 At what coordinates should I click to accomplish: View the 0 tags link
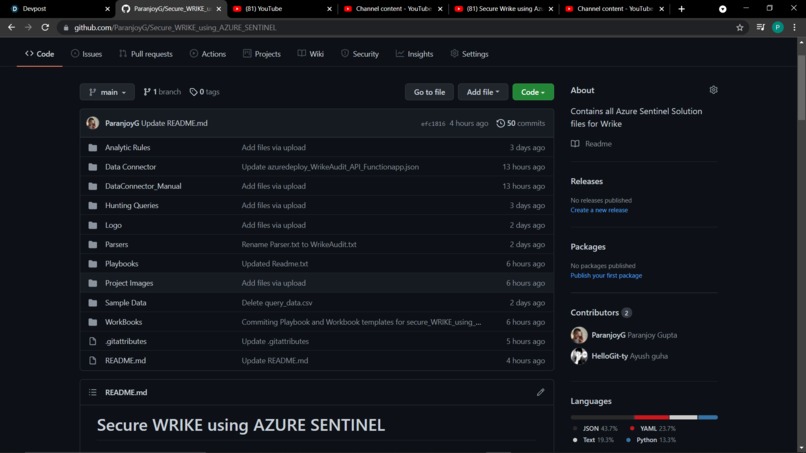click(205, 92)
